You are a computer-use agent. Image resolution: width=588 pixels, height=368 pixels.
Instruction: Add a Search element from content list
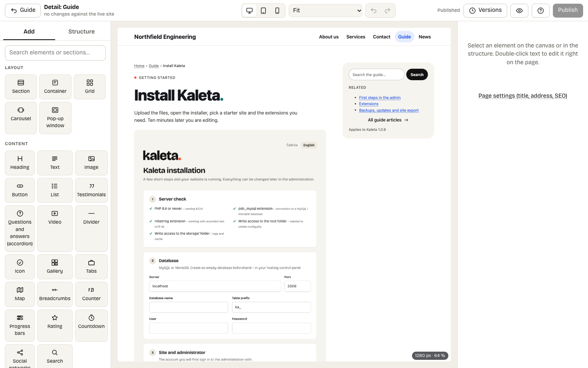pyautogui.click(x=55, y=357)
